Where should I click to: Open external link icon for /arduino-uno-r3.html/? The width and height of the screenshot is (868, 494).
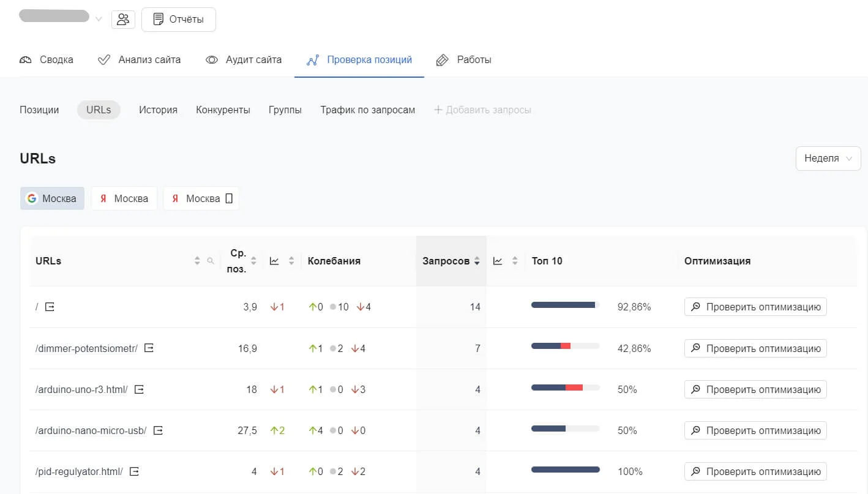coord(139,389)
